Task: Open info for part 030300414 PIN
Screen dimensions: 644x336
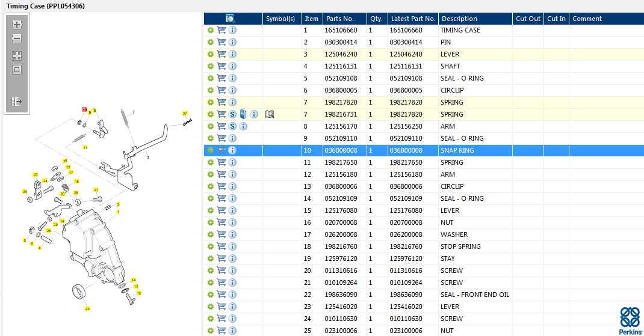Action: coord(232,42)
